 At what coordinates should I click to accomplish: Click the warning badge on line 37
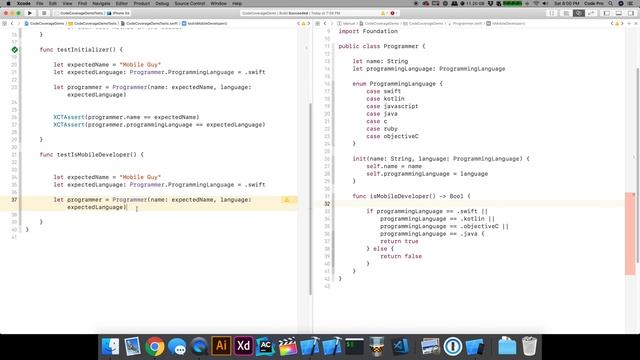(287, 200)
